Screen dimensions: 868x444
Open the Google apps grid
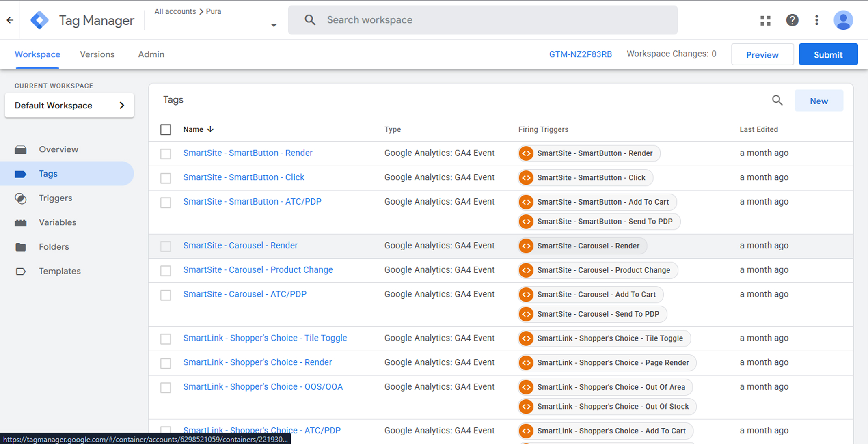[x=765, y=20]
